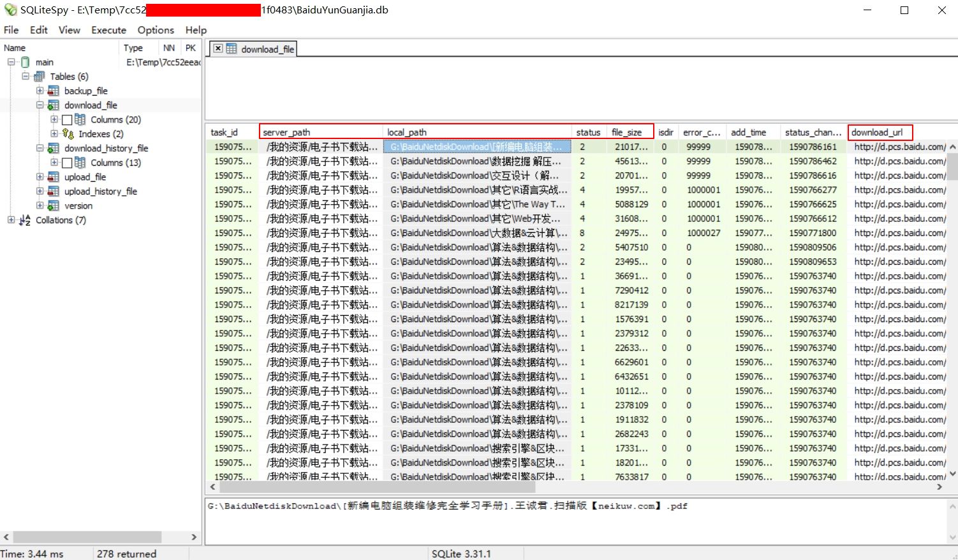Click the file_size cell 6629601
The width and height of the screenshot is (958, 560).
tap(631, 362)
